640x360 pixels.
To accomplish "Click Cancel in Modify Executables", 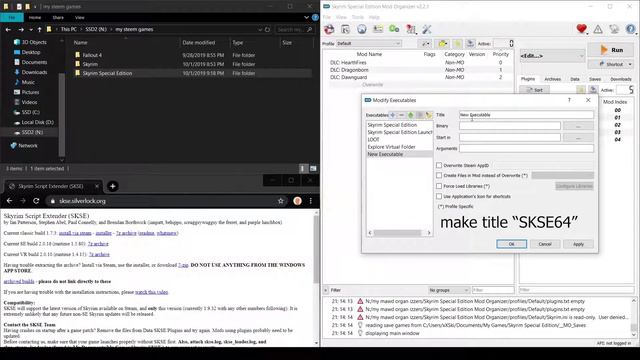I will tap(545, 244).
